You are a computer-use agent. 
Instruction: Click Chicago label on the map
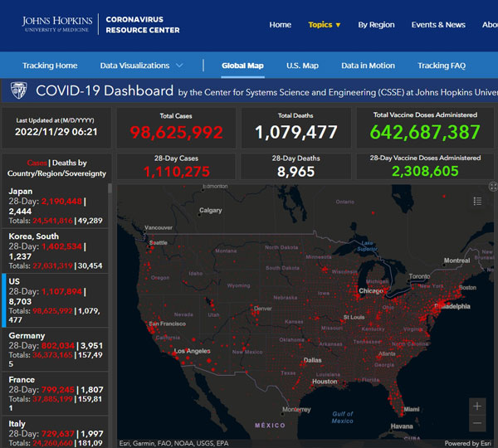[x=371, y=291]
